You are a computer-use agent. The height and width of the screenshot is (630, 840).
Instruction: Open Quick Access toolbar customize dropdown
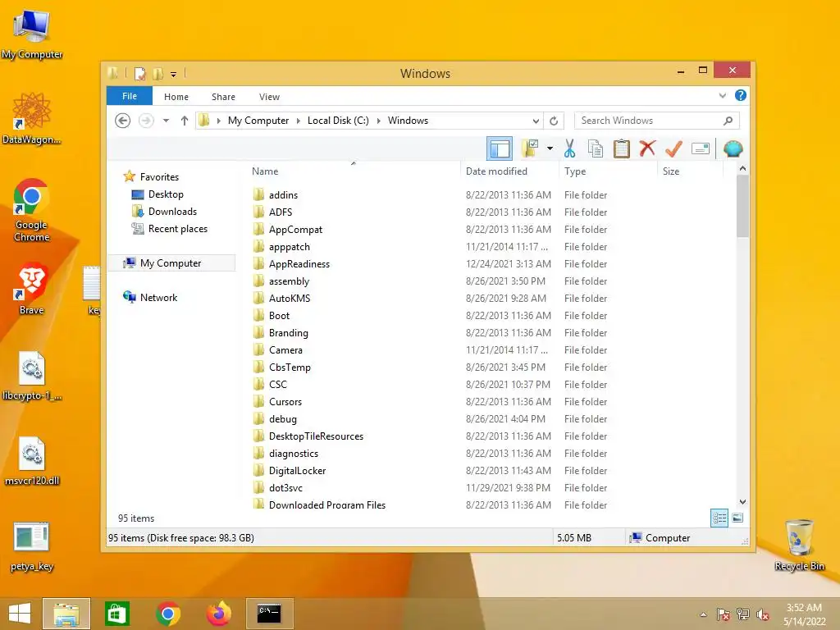[x=173, y=74]
